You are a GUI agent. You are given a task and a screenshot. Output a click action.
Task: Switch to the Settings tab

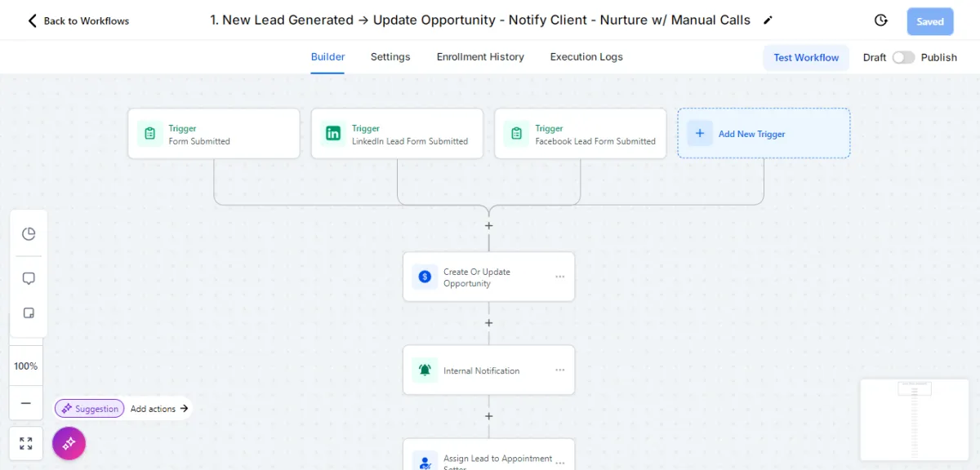coord(390,57)
